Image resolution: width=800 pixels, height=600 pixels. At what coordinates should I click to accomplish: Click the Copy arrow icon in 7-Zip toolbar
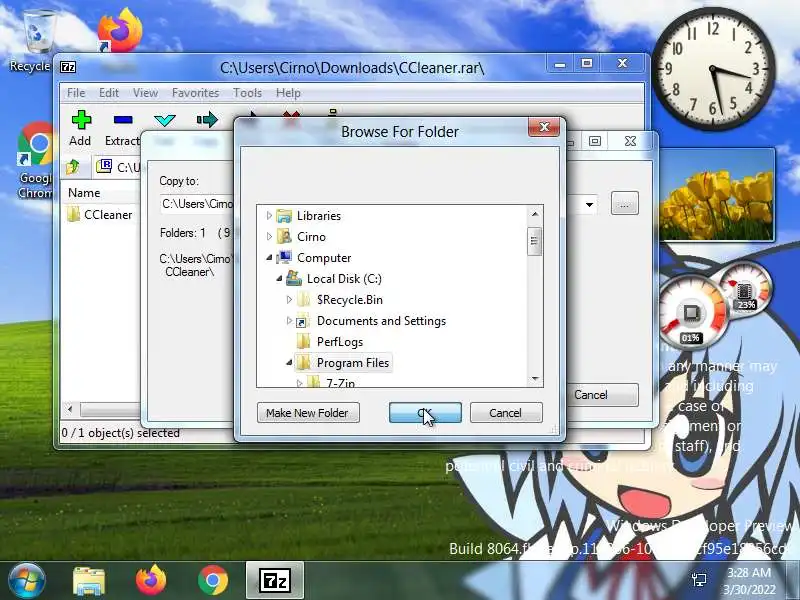point(207,120)
